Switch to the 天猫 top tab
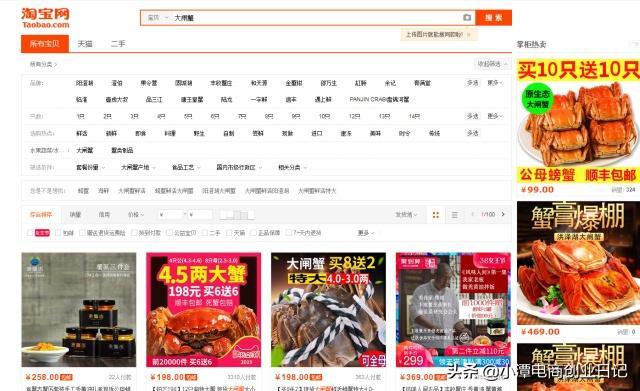 (85, 44)
